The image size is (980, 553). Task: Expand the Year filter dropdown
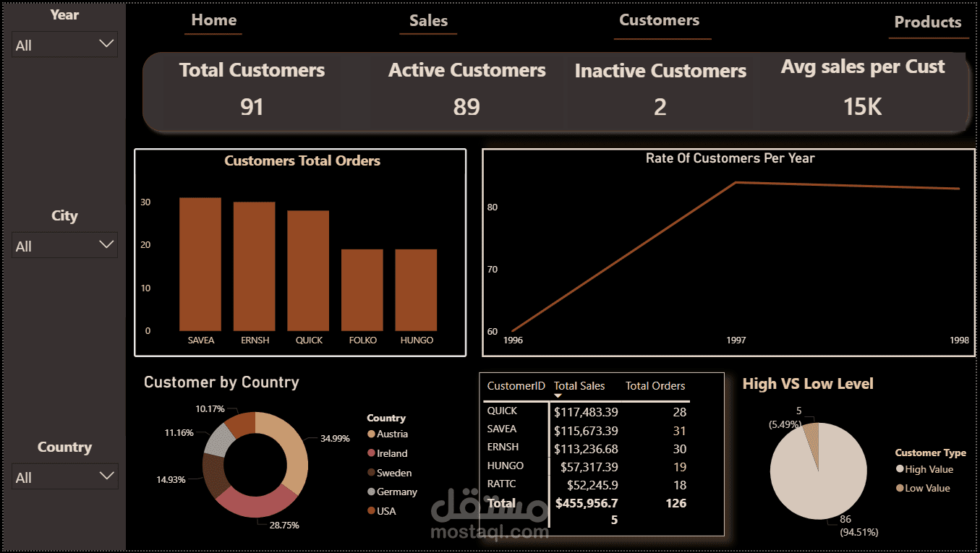tap(64, 45)
